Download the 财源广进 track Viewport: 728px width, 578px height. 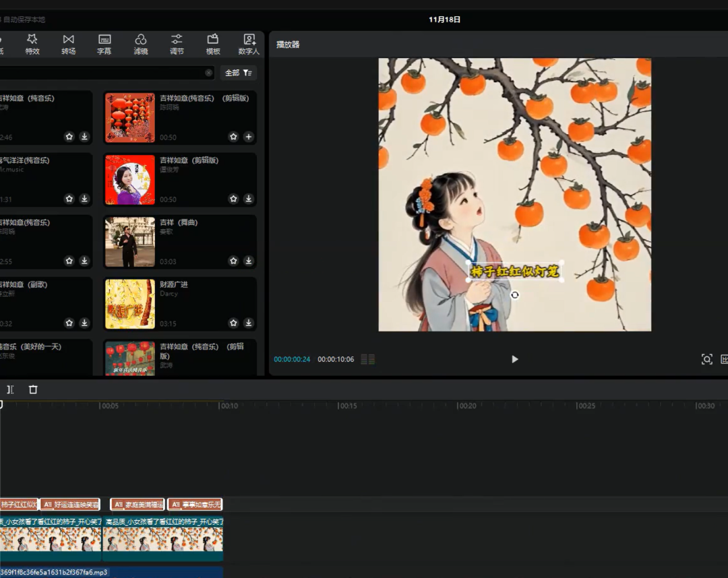[x=249, y=323]
